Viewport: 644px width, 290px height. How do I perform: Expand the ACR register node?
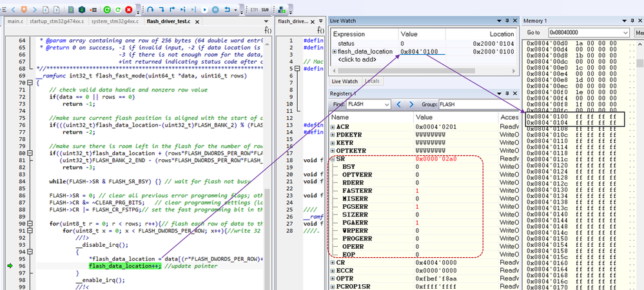pyautogui.click(x=334, y=127)
